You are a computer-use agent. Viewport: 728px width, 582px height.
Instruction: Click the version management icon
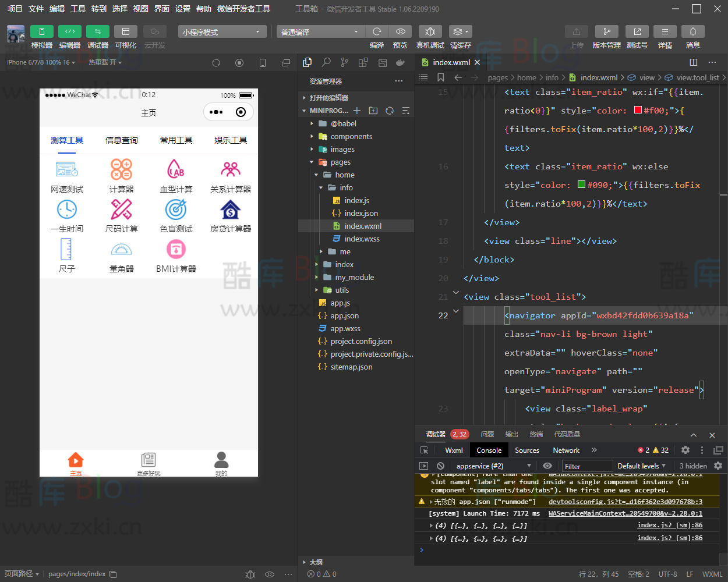point(606,31)
